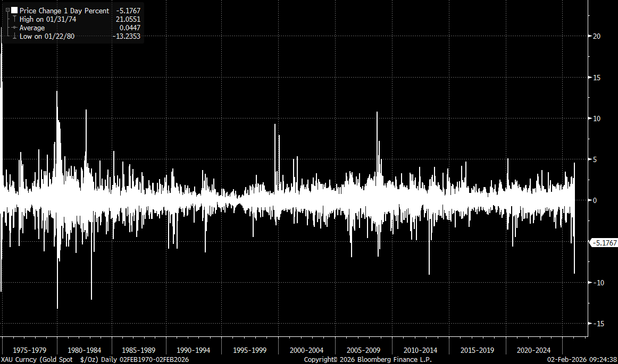Screen dimensions: 618x364
Task: Click the Average marker icon in legend
Action: [x=14, y=28]
